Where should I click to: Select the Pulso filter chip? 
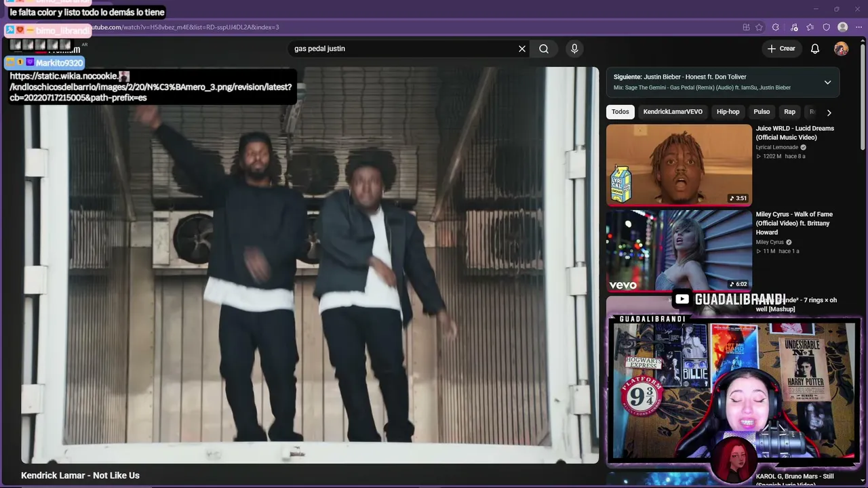pos(762,112)
